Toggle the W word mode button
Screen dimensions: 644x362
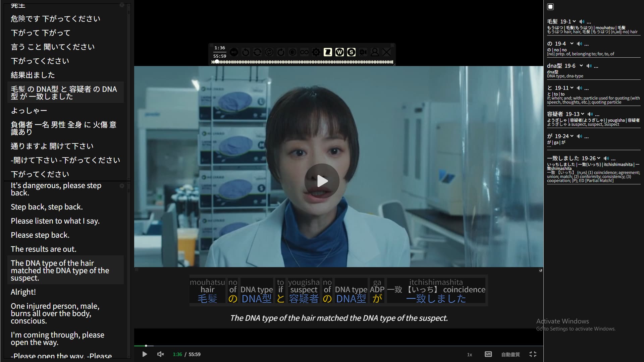(339, 52)
